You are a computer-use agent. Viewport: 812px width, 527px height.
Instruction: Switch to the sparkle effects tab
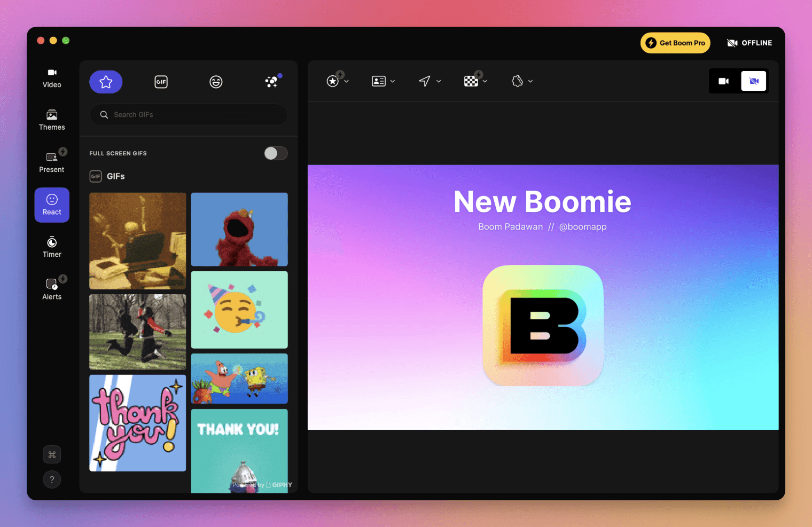(271, 82)
